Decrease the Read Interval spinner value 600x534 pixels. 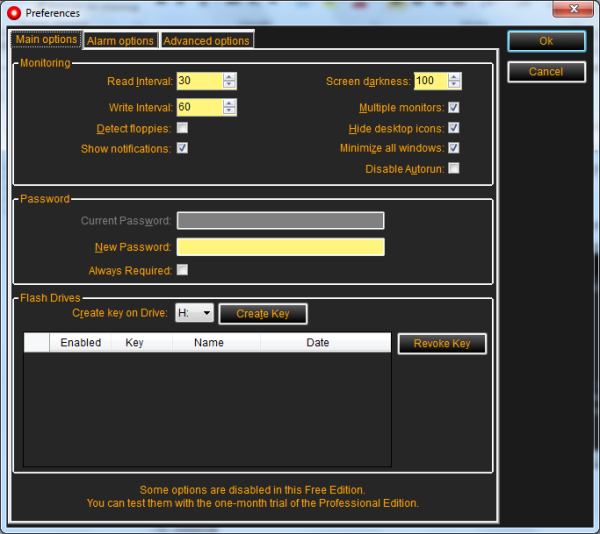230,85
